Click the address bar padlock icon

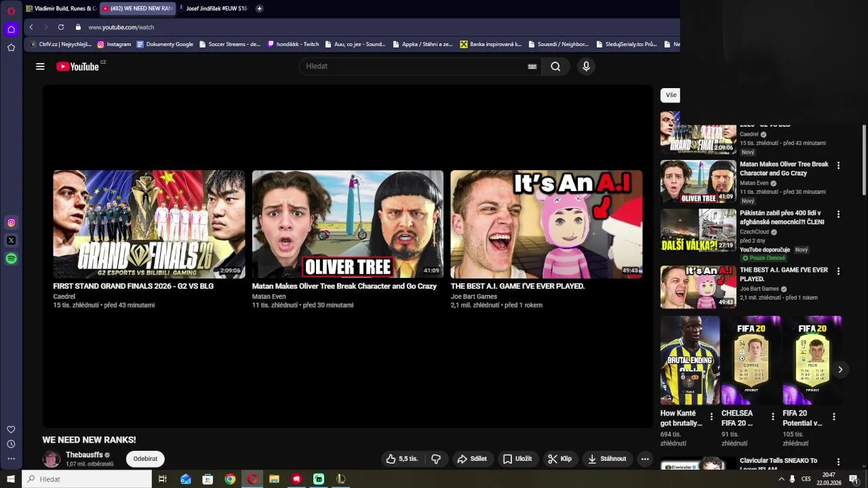[x=78, y=27]
